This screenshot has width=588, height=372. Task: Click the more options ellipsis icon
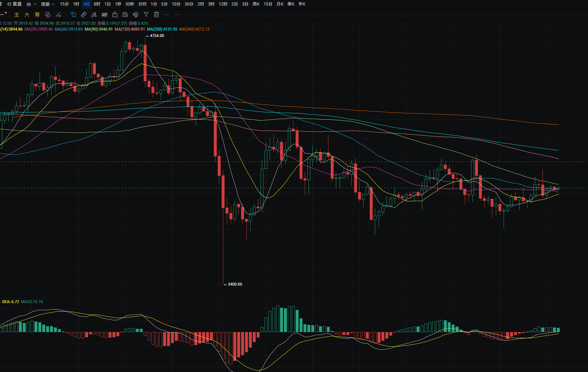2,15
